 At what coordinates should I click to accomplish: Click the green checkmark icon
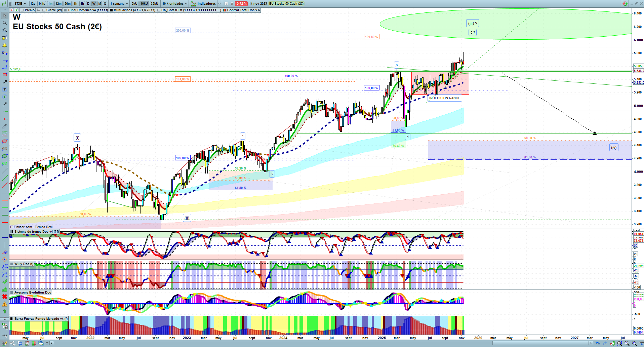tap(5, 282)
